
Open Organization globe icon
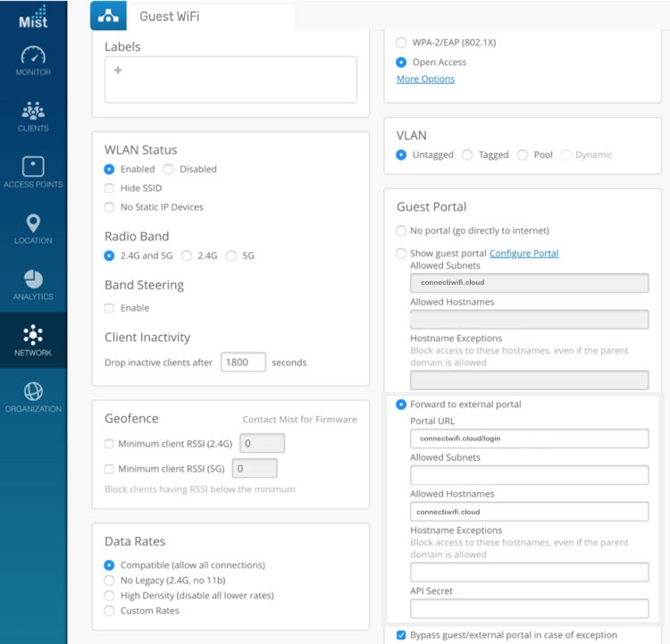coord(33,391)
